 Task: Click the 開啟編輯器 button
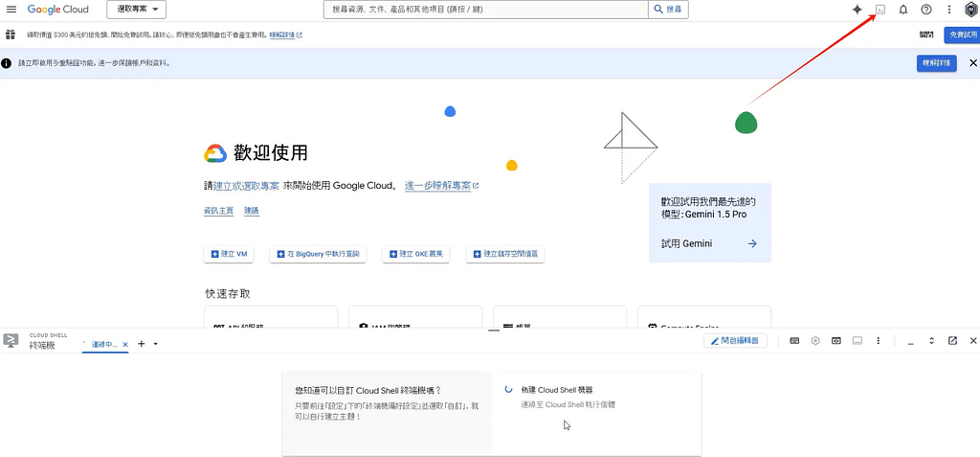pos(736,340)
